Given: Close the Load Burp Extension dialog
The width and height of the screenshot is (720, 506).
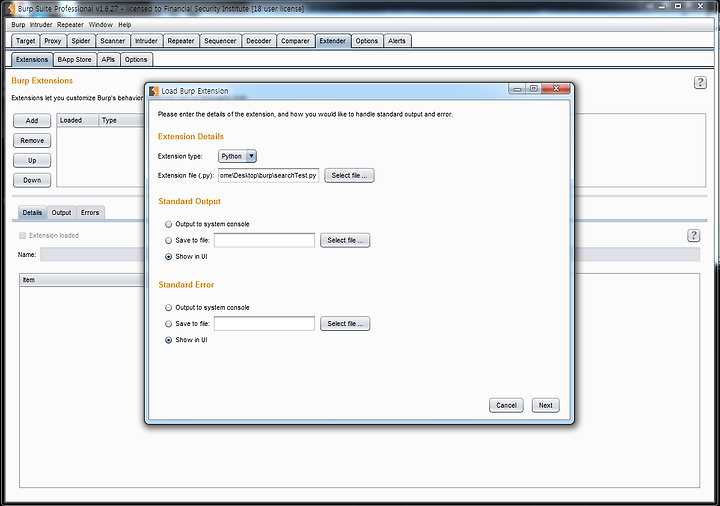Looking at the screenshot, I should [556, 89].
